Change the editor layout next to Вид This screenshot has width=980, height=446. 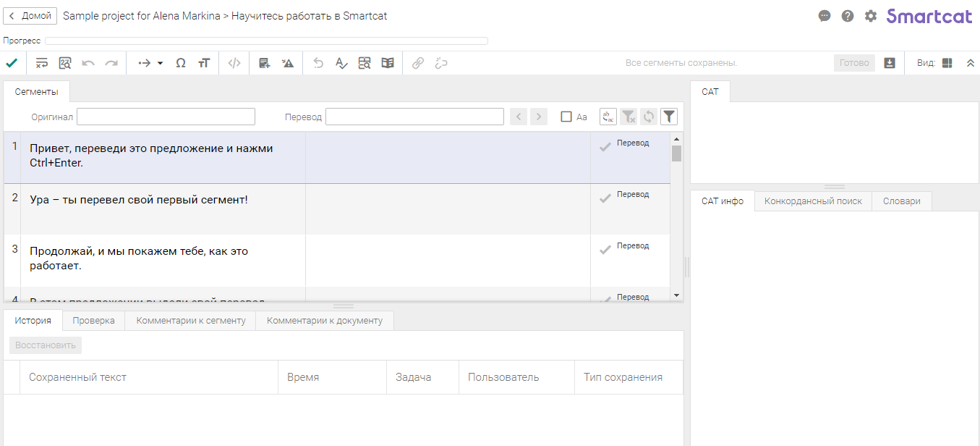(947, 63)
